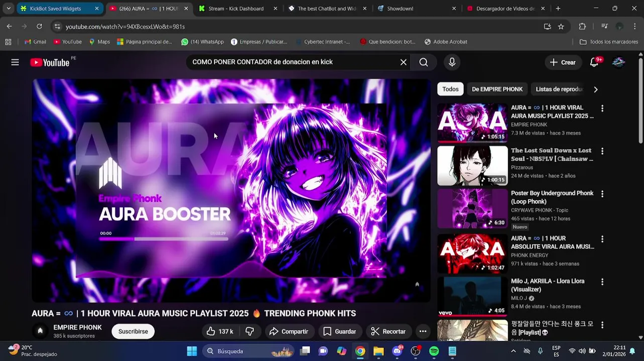
Task: Open the YouTube guide hamburger menu
Action: pyautogui.click(x=15, y=62)
